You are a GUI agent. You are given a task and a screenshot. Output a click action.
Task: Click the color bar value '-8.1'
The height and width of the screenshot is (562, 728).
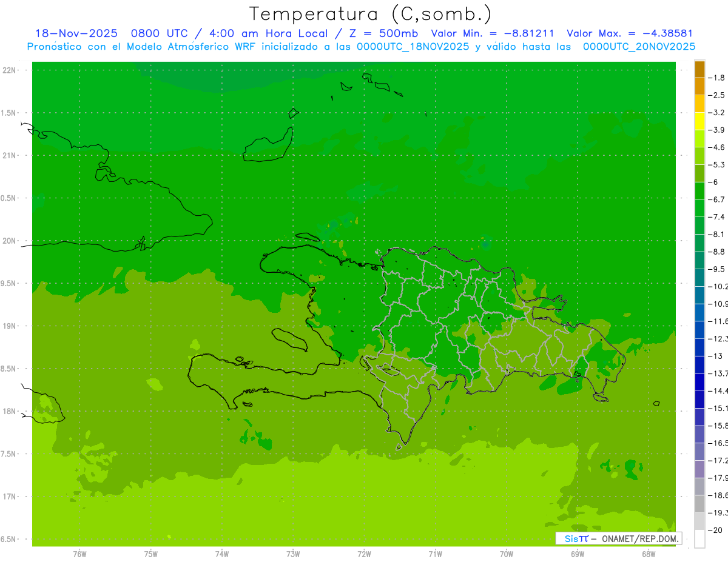[x=716, y=234]
